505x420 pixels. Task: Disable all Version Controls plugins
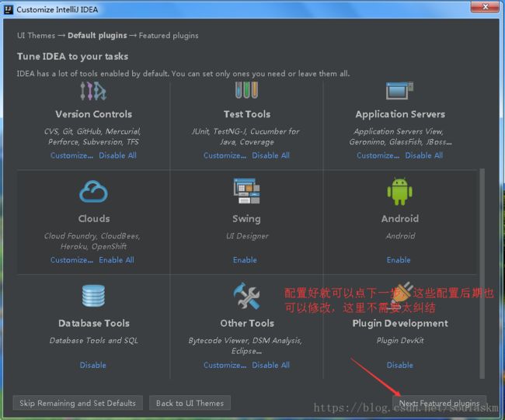[117, 155]
